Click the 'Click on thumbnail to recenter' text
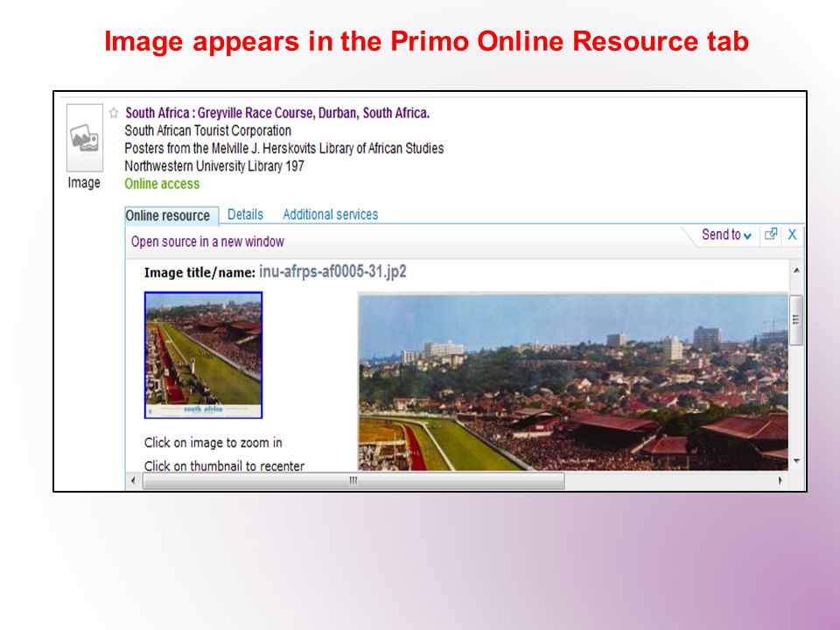 pyautogui.click(x=225, y=465)
